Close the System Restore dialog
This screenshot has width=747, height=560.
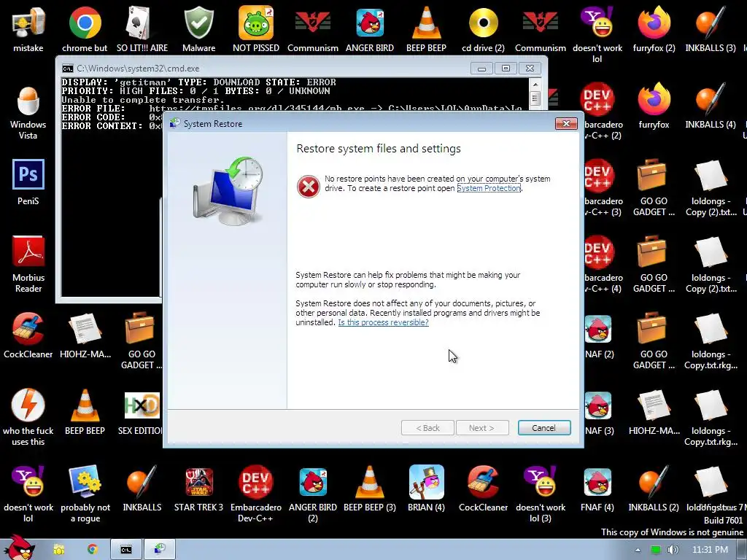point(566,124)
